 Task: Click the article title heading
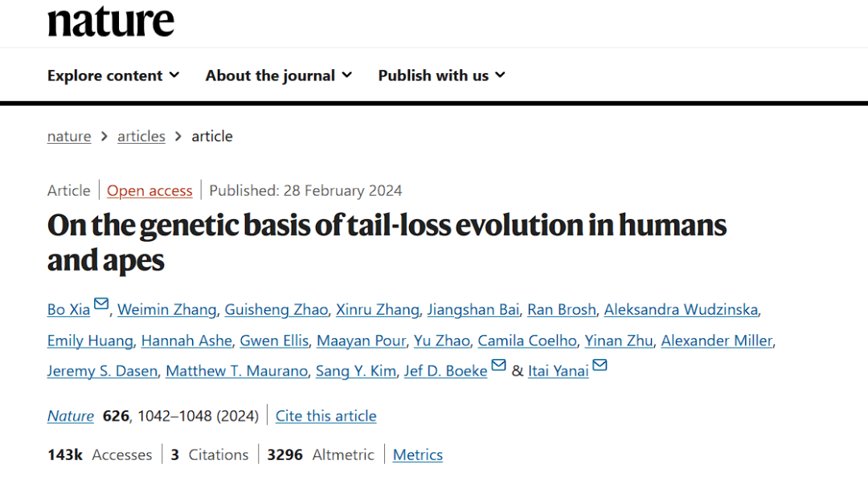387,243
